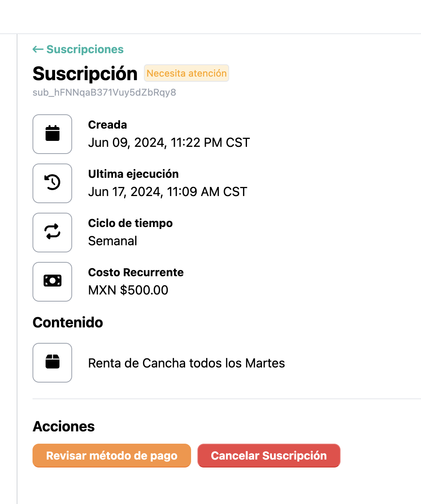This screenshot has width=421, height=504.
Task: Click the MXN $500.00 recurring cost amount
Action: (x=128, y=290)
